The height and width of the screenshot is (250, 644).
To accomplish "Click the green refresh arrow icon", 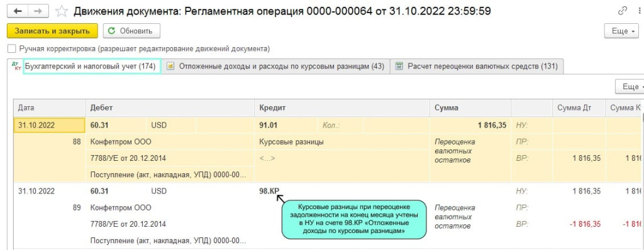I will pos(111,31).
